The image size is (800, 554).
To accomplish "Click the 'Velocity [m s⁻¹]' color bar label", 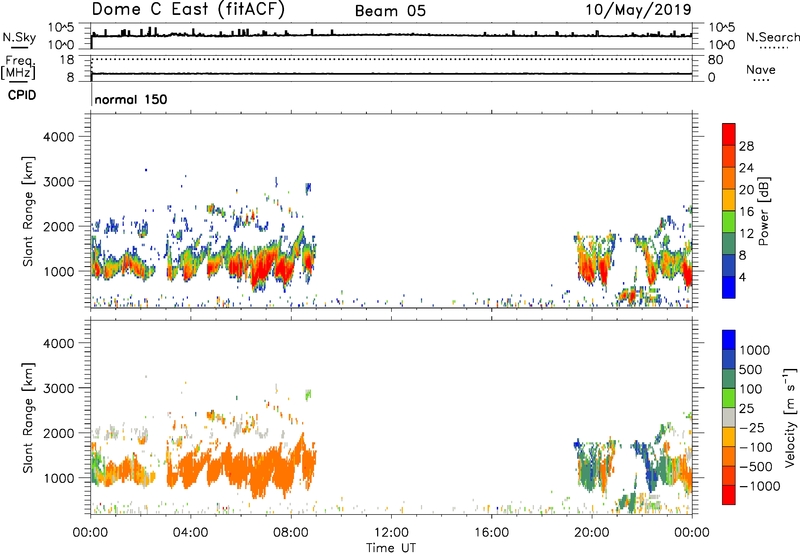I will coord(790,417).
